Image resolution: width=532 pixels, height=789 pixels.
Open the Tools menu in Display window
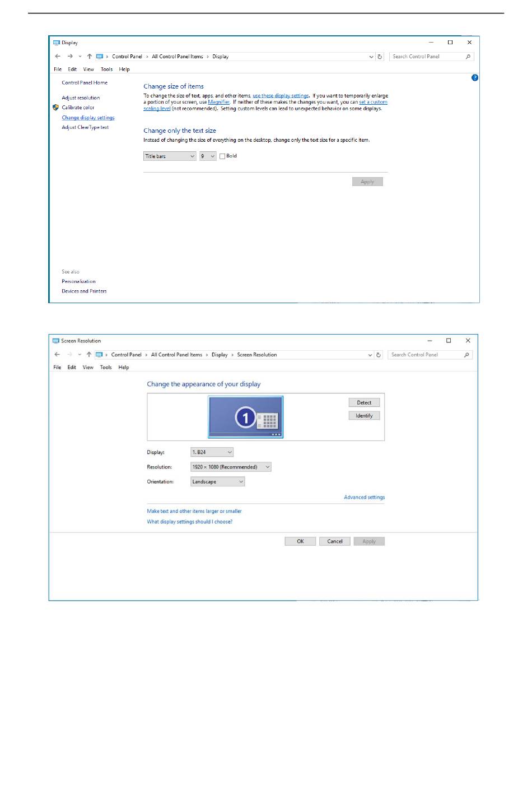pos(106,69)
